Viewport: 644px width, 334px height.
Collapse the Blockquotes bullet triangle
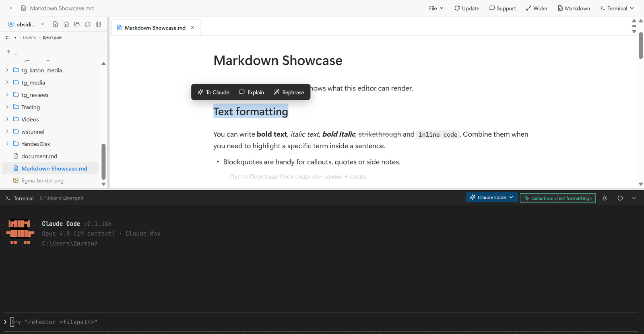218,162
